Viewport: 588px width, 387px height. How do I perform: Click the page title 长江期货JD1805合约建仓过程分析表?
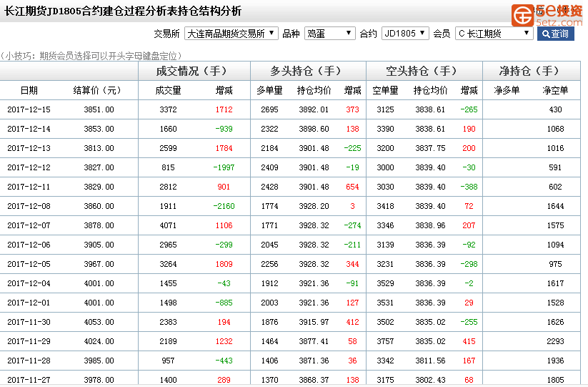coord(91,11)
